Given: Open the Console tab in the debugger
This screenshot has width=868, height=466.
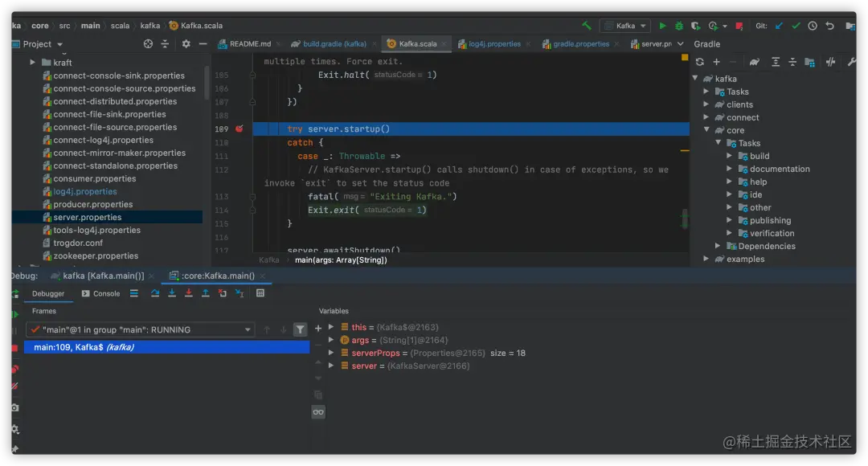Looking at the screenshot, I should pos(100,294).
